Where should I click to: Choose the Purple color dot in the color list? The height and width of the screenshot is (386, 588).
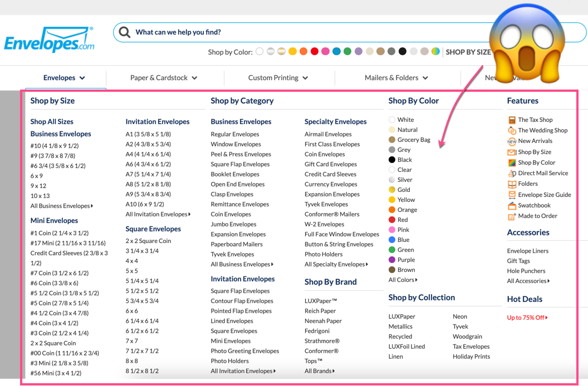pyautogui.click(x=392, y=260)
